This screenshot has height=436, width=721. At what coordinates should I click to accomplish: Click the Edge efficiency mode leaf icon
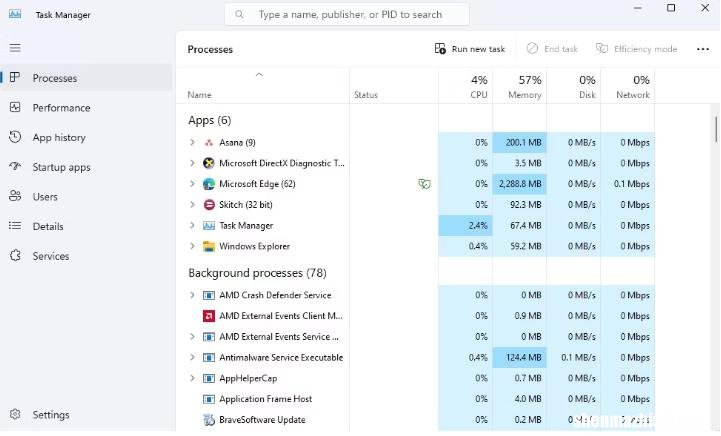click(x=424, y=184)
